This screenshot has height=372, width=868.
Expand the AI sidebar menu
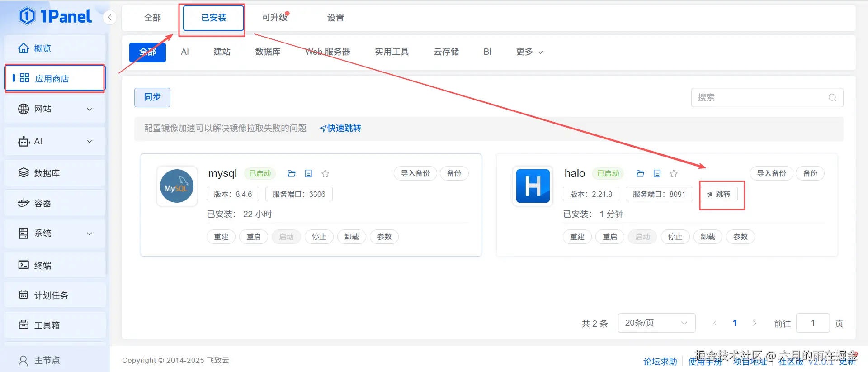[x=55, y=142]
